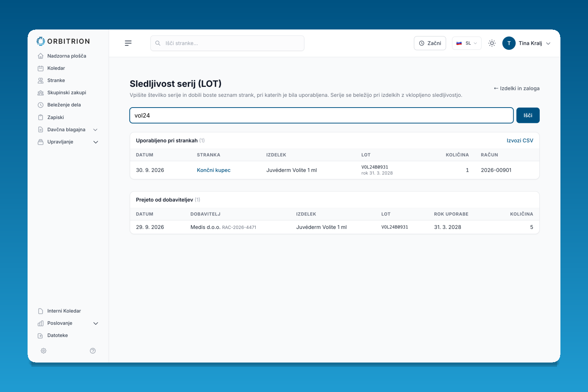Open the Zapiski clipboard icon
The image size is (588, 392).
[41, 118]
